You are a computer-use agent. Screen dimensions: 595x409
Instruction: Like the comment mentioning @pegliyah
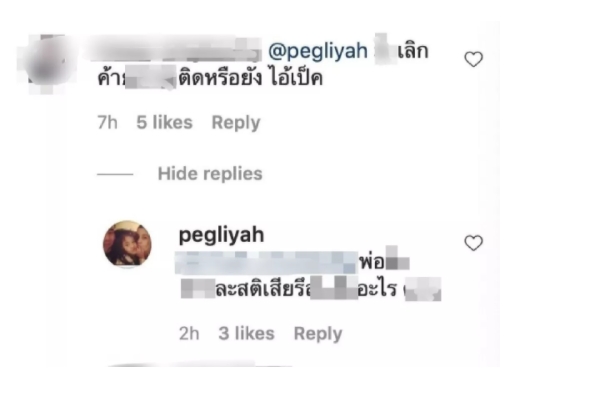pyautogui.click(x=474, y=60)
